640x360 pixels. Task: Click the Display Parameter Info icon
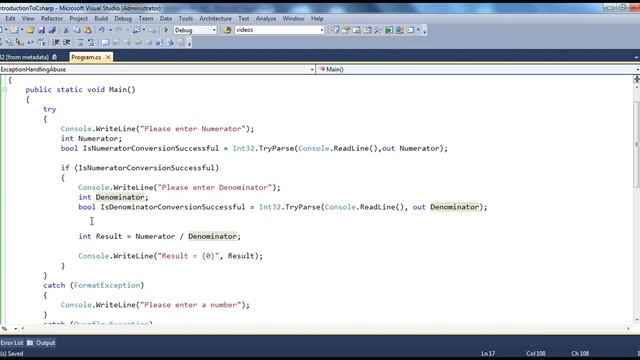point(9,42)
